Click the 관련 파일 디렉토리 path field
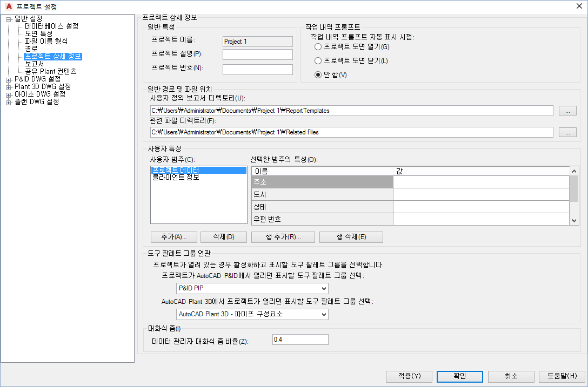This screenshot has height=387, width=588. click(x=351, y=132)
